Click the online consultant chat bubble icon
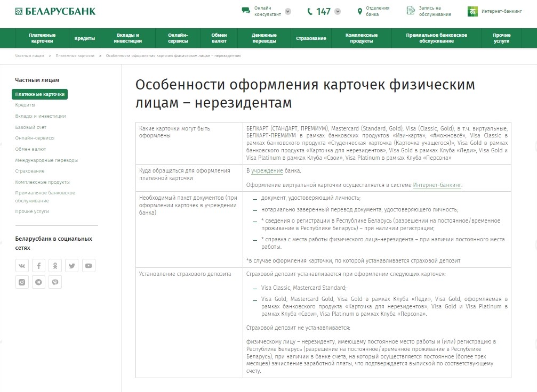 246,11
